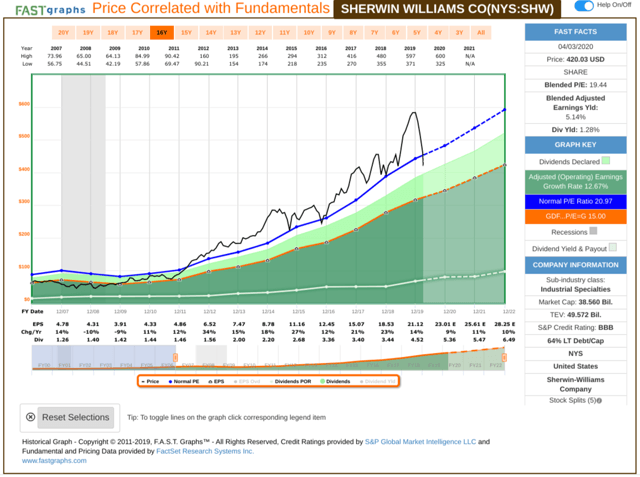The height and width of the screenshot is (477, 640).
Task: Click the TEV: 49.572 Bil. entry
Action: (x=576, y=315)
